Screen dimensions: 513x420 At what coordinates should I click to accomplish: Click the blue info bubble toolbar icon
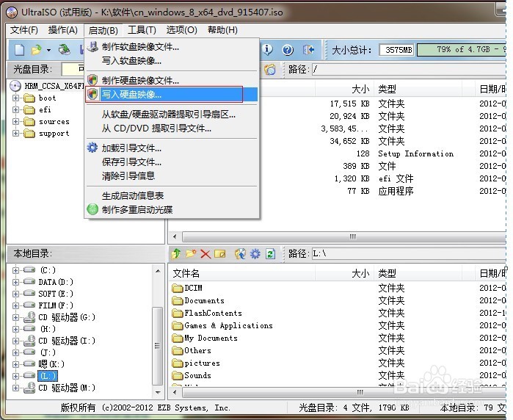pos(267,50)
